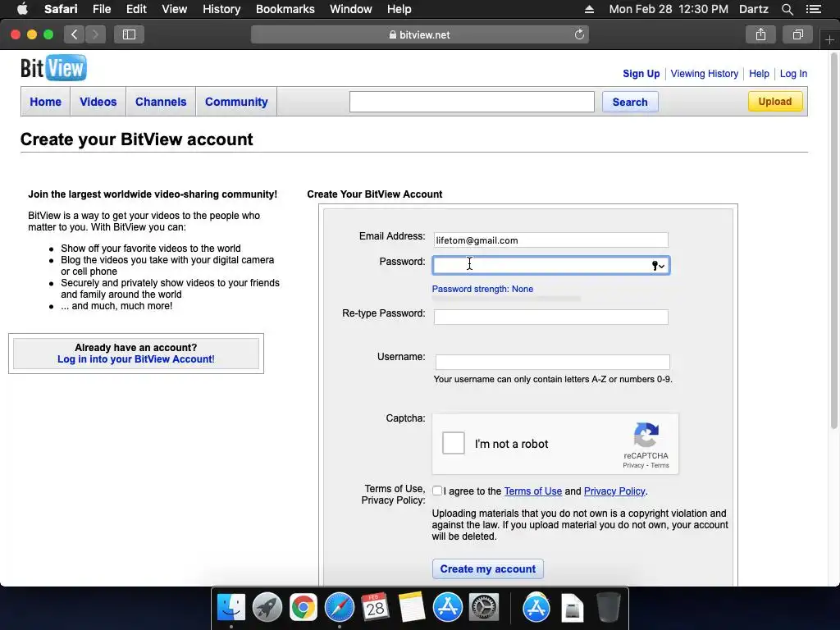
Task: Switch to the Channels tab
Action: tap(161, 102)
